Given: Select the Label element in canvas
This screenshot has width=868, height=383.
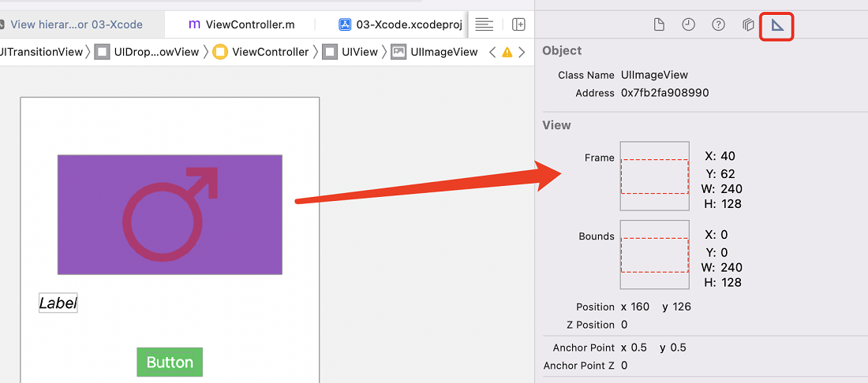Looking at the screenshot, I should [58, 303].
